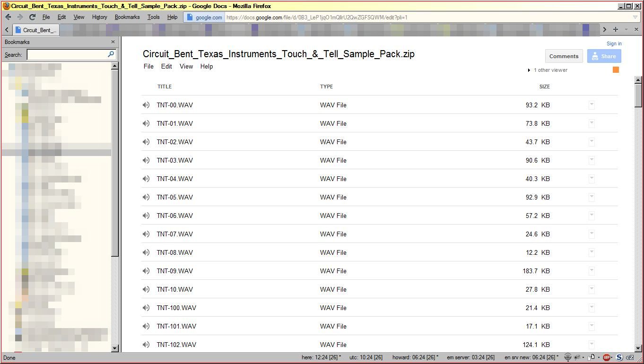Sort by the TITLE column header
Screen dimensions: 644x364
[x=165, y=87]
